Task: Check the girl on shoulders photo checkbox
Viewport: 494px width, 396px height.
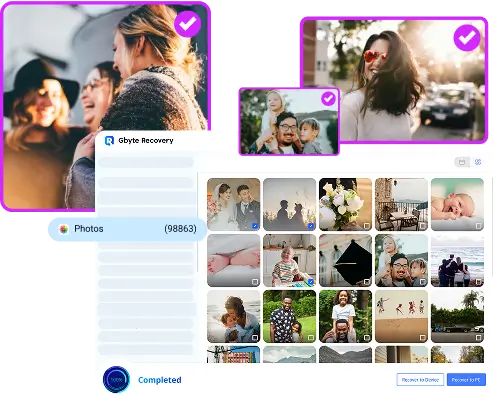Action: pyautogui.click(x=367, y=338)
